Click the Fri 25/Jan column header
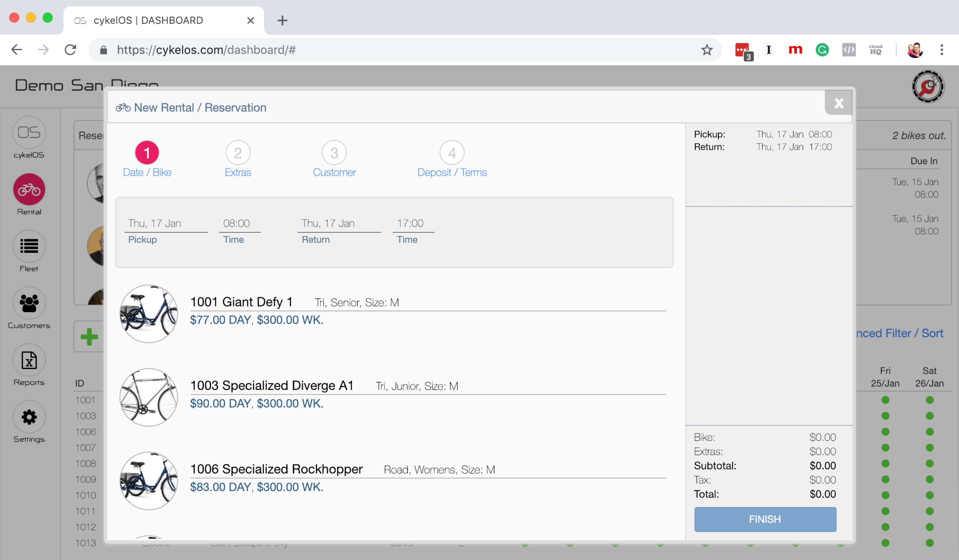The image size is (959, 560). (x=885, y=377)
